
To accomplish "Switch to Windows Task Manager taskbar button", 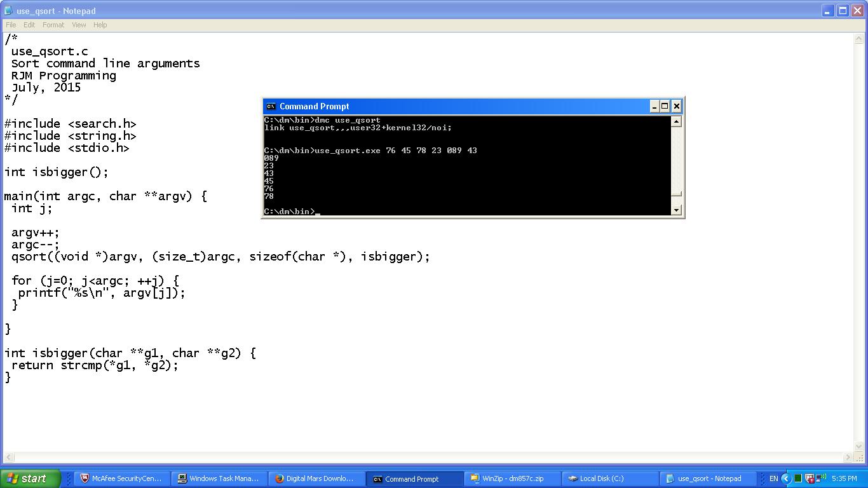I will (219, 478).
